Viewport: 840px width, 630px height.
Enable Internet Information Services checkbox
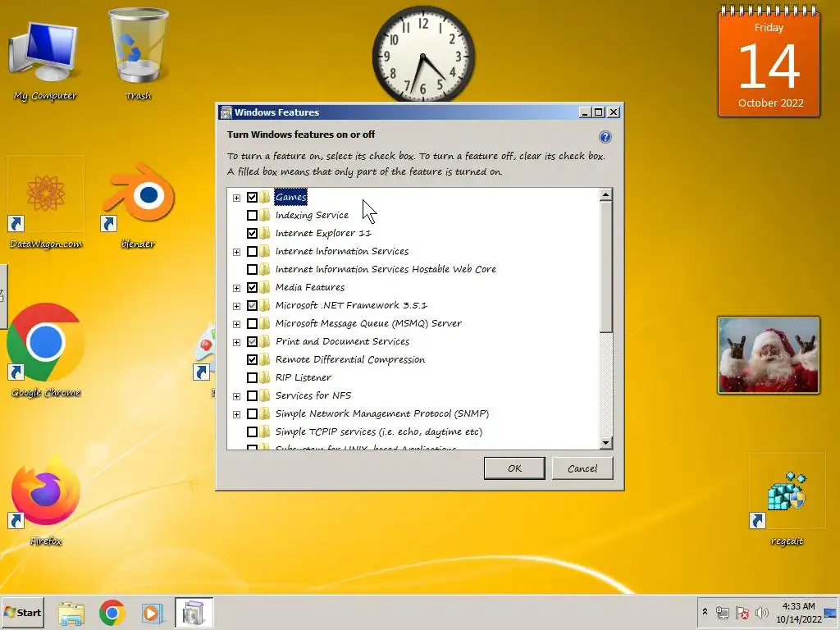[x=252, y=251]
